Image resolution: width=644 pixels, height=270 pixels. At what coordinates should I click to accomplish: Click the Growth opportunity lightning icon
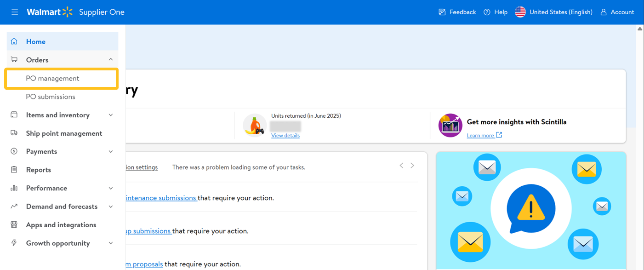[14, 243]
